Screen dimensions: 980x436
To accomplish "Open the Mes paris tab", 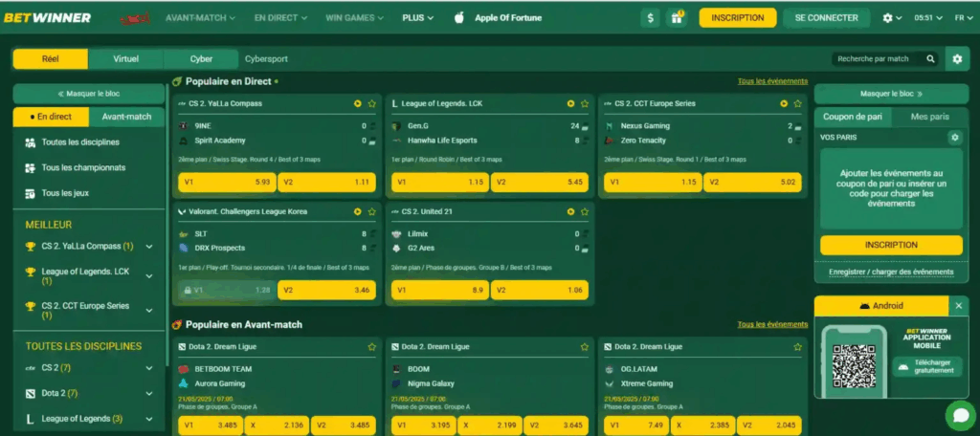I will (x=930, y=117).
